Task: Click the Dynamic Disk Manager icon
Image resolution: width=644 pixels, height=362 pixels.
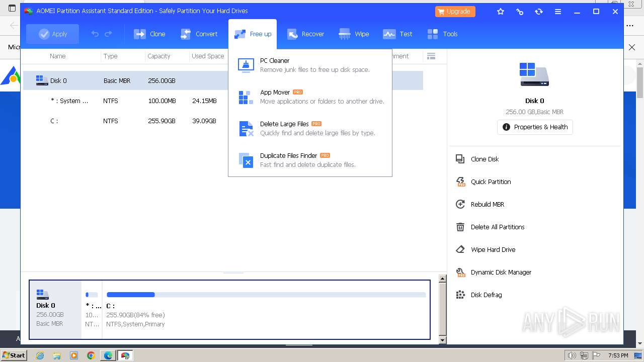Action: click(460, 272)
